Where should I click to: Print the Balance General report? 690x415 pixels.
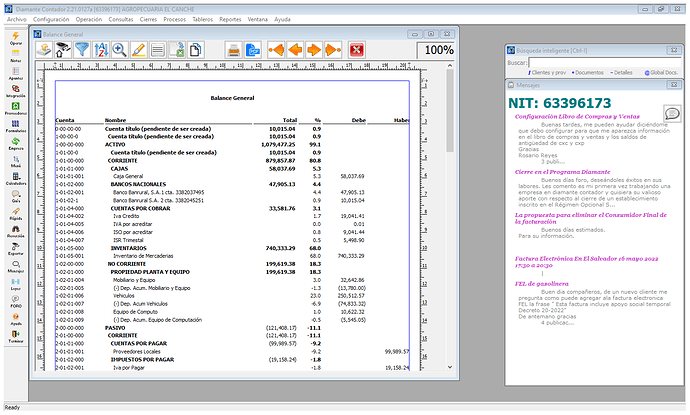233,49
